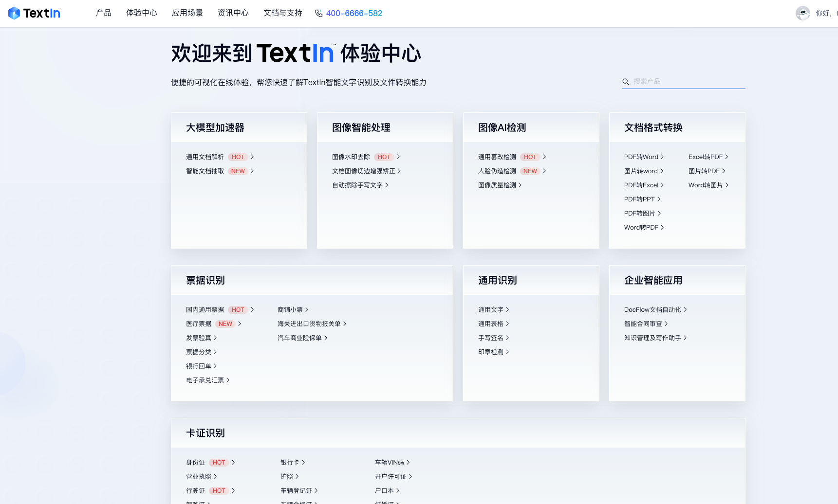Open 护照 recognition

point(287,477)
